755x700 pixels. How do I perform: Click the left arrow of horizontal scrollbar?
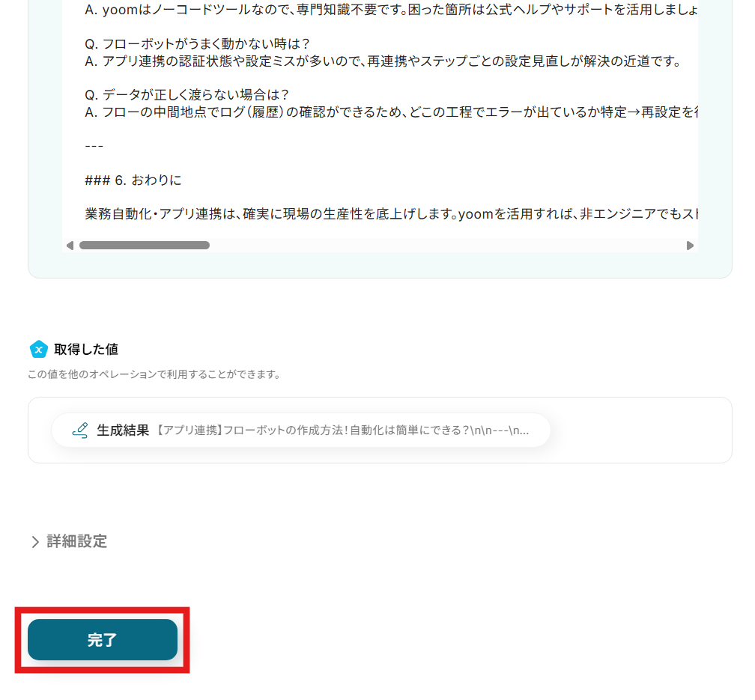(70, 246)
